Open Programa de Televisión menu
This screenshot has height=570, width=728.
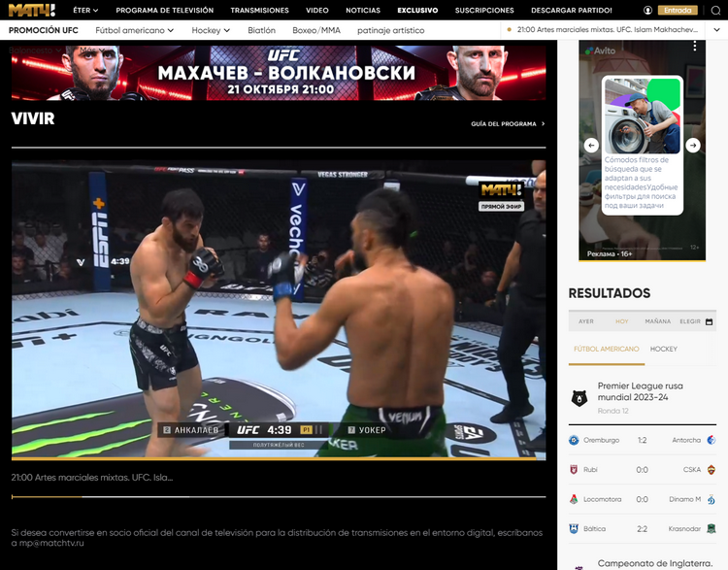click(x=164, y=11)
